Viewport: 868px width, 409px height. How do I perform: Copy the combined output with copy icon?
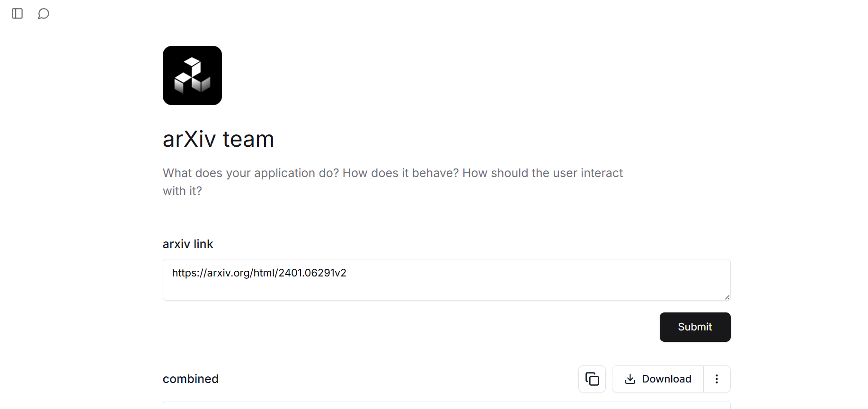tap(592, 379)
